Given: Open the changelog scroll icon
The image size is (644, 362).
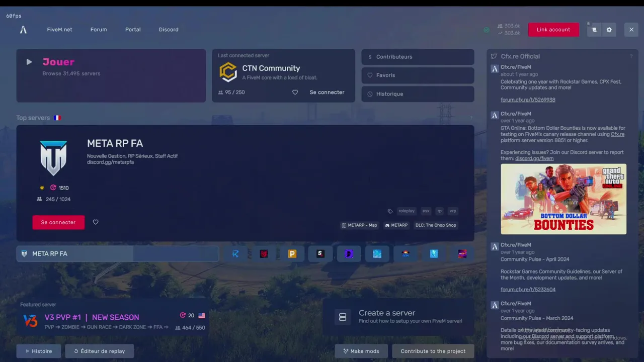Looking at the screenshot, I should pos(594,30).
